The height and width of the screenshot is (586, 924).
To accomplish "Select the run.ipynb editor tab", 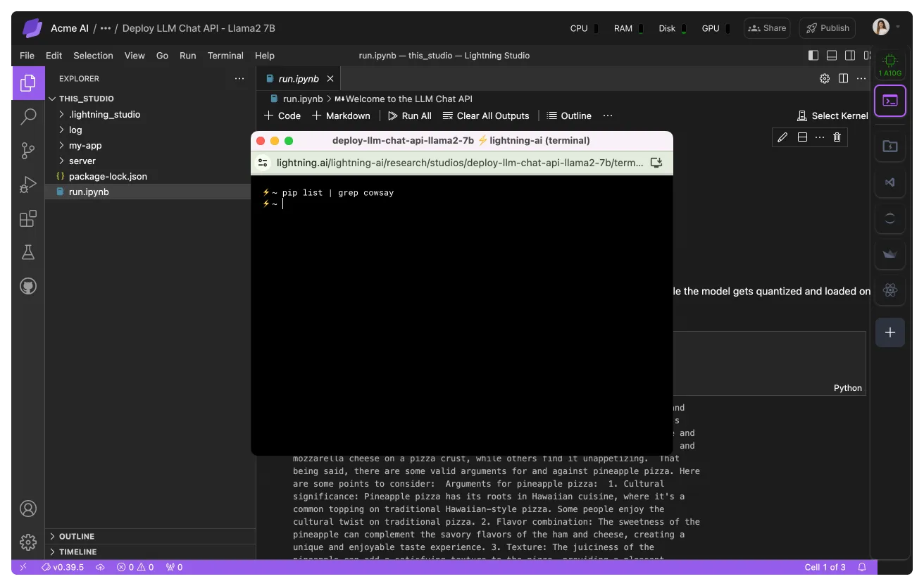I will click(x=298, y=79).
